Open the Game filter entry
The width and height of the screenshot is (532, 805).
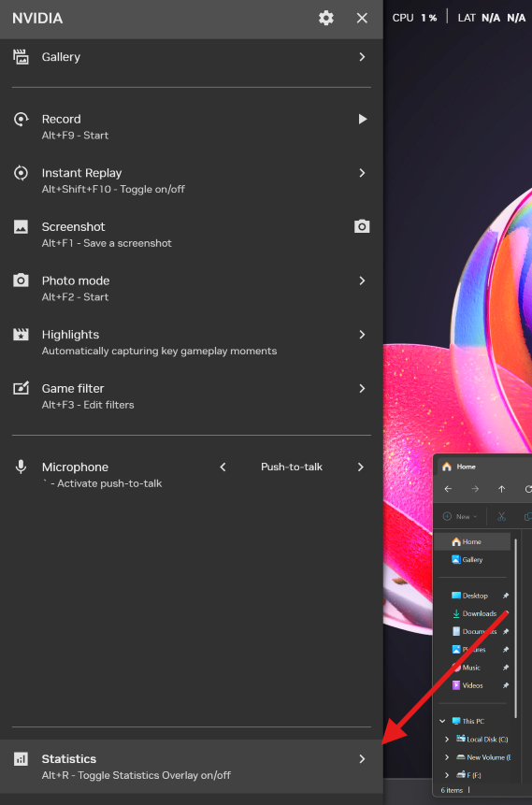click(x=191, y=396)
